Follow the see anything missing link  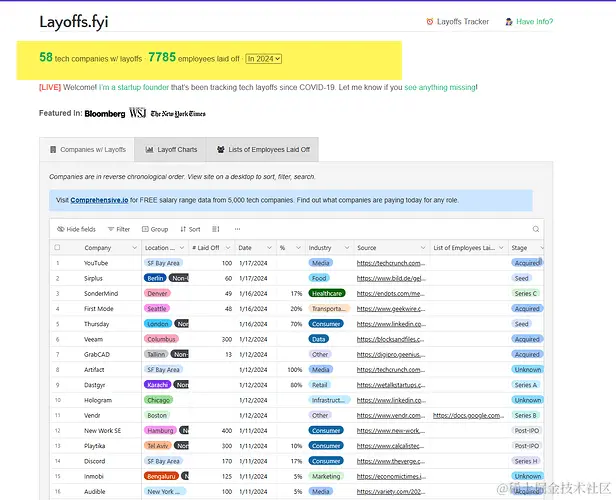click(x=440, y=87)
